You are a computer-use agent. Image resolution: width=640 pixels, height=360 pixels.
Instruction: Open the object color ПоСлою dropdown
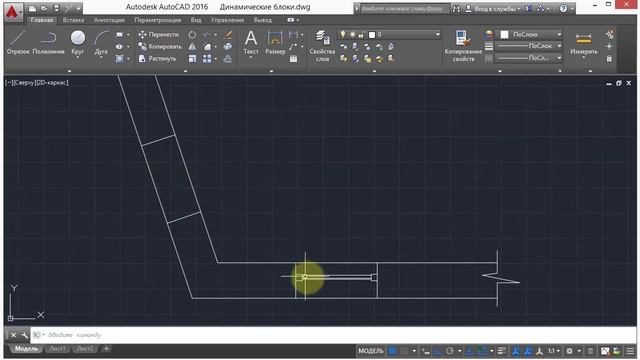559,35
